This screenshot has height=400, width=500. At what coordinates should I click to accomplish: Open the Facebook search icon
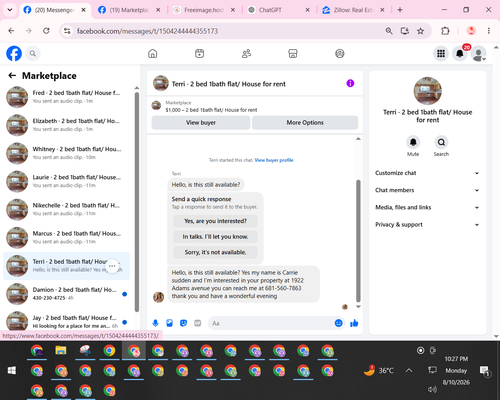(33, 53)
